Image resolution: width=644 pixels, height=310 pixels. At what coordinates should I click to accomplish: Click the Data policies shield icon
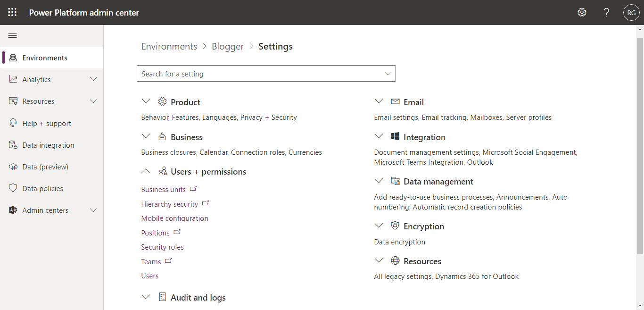coord(13,188)
